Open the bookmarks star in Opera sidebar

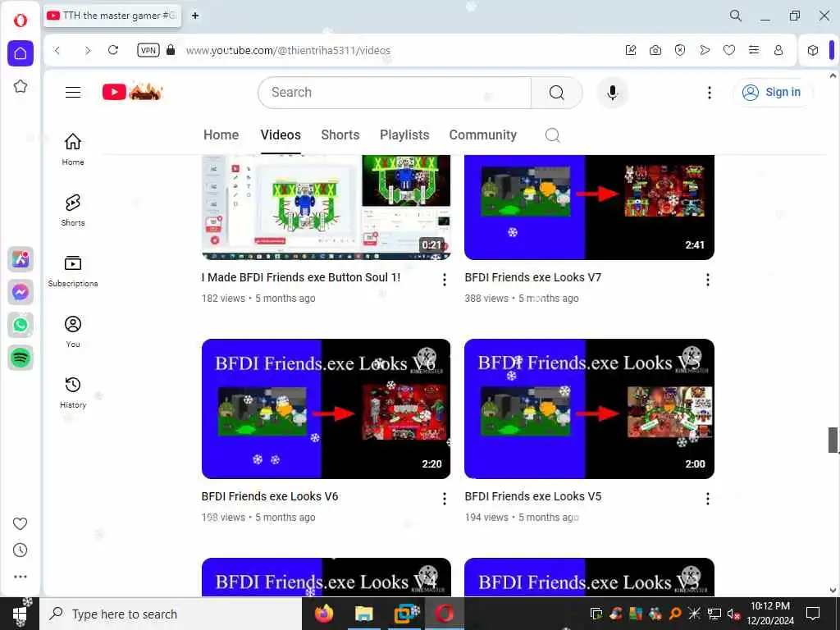point(21,86)
